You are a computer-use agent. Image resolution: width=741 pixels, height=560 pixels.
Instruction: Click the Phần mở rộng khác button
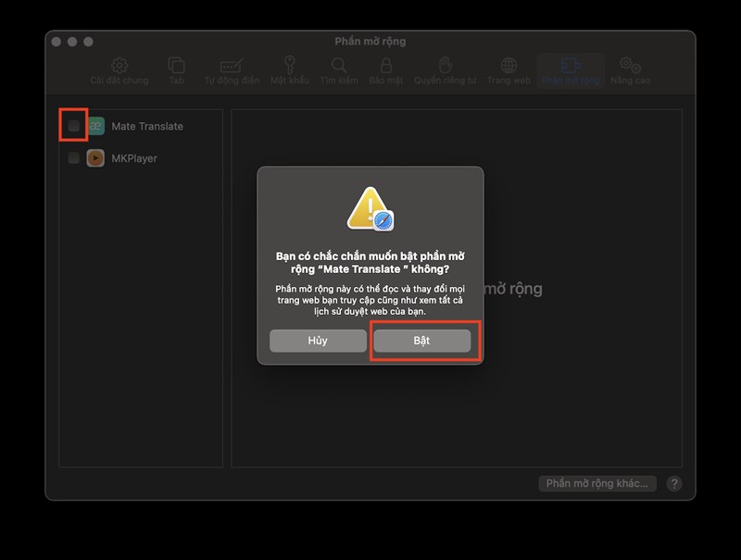click(x=597, y=483)
